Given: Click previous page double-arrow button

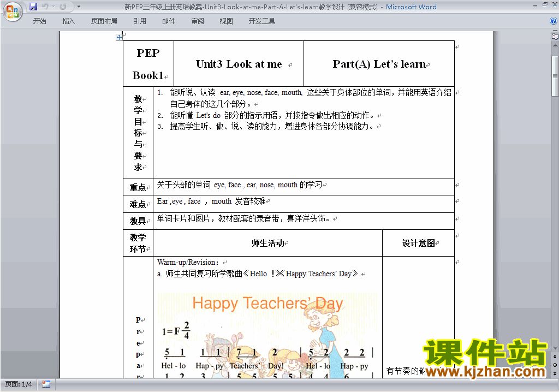Looking at the screenshot, I should (555, 357).
